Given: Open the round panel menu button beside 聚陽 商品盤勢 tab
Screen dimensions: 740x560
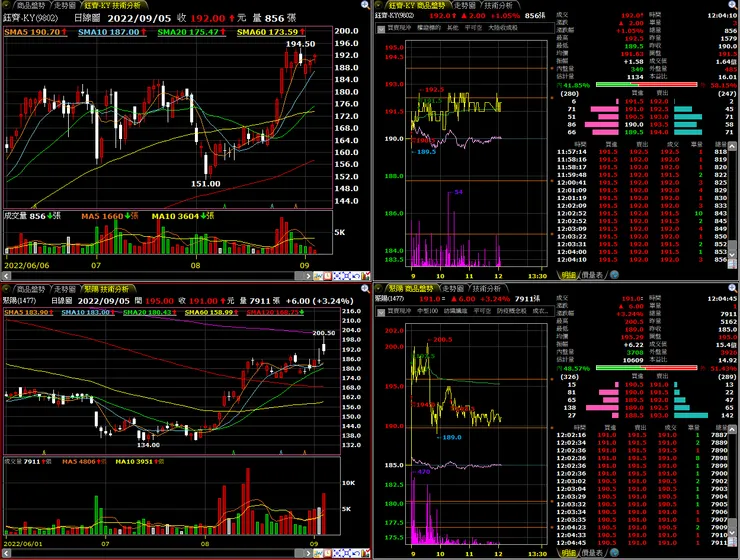Looking at the screenshot, I should point(378,288).
